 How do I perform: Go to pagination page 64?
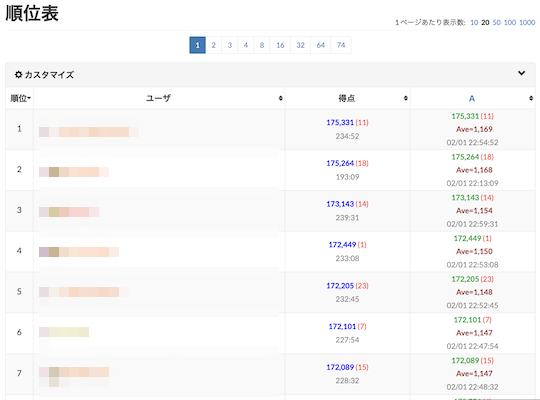coord(321,45)
